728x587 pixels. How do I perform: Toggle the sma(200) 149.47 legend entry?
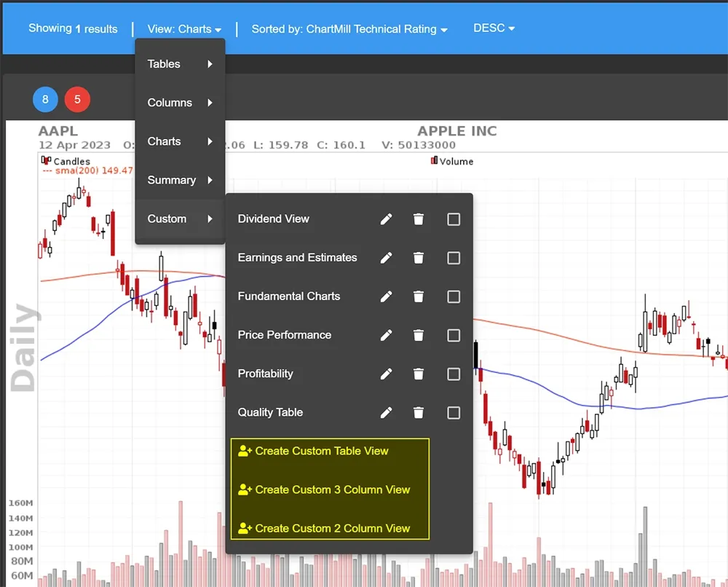point(87,170)
